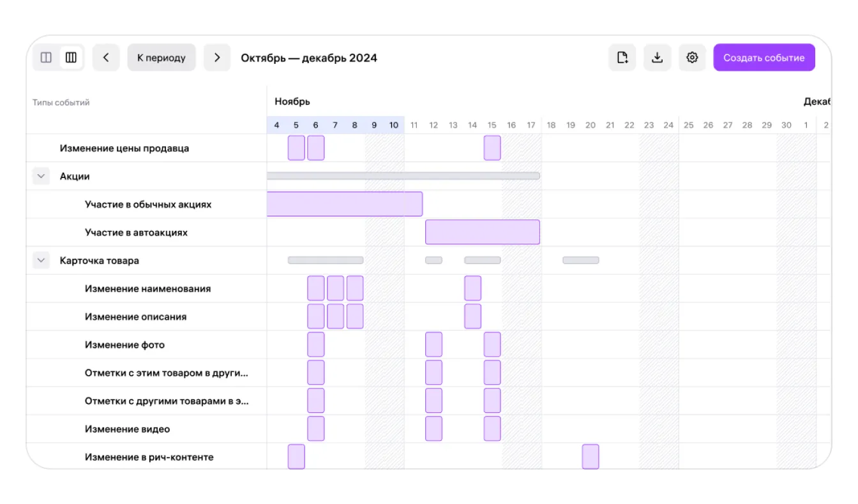The width and height of the screenshot is (858, 504).
Task: Click the gray "Акции" summary bar
Action: point(403,175)
